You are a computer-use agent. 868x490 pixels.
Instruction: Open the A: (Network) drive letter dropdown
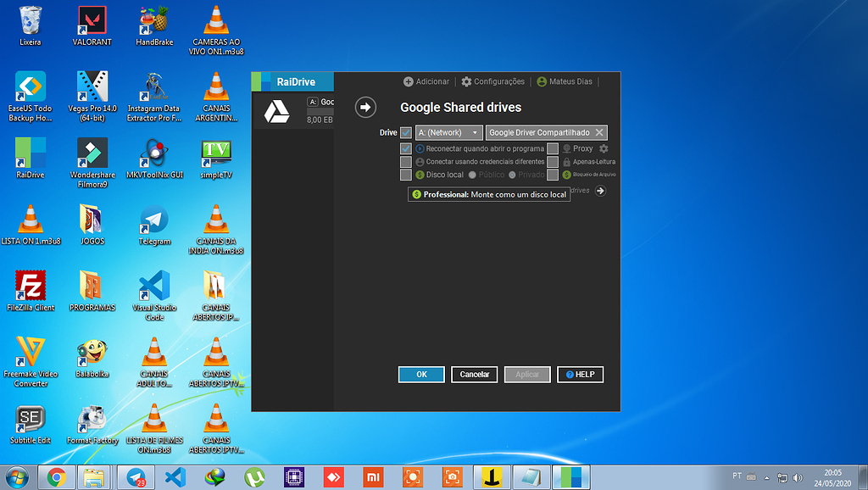tap(448, 132)
